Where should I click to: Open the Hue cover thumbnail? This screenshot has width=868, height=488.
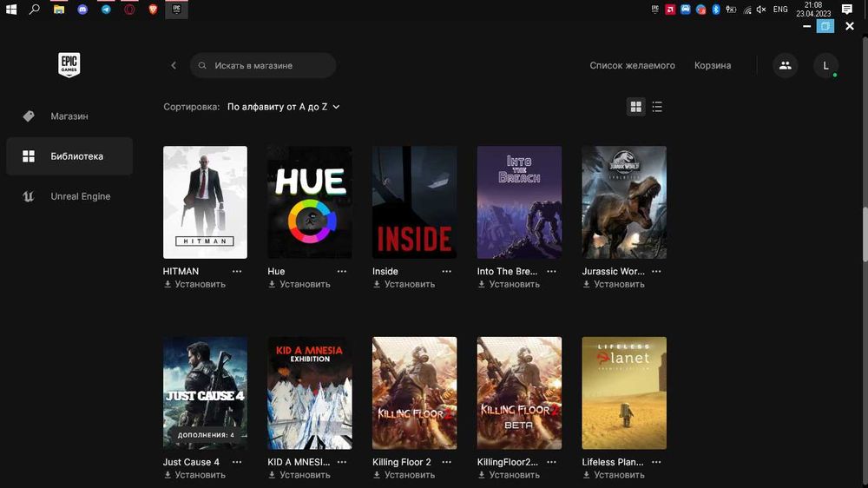[x=310, y=202]
